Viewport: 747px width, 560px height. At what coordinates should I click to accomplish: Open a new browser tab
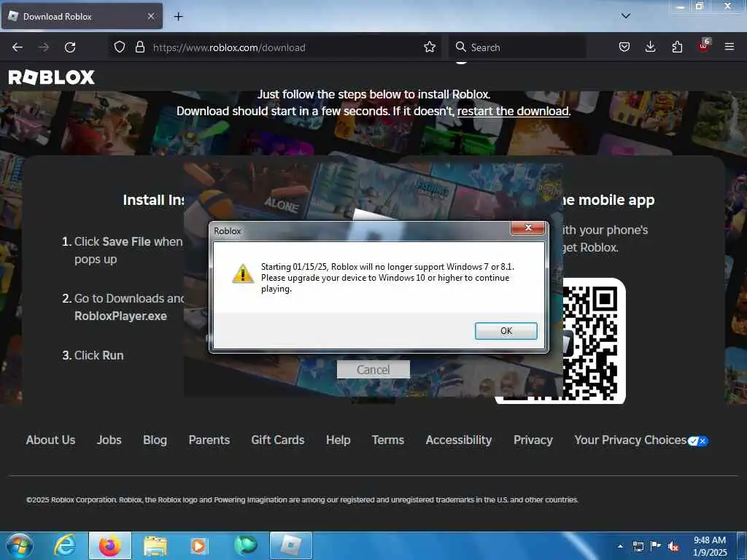178,17
